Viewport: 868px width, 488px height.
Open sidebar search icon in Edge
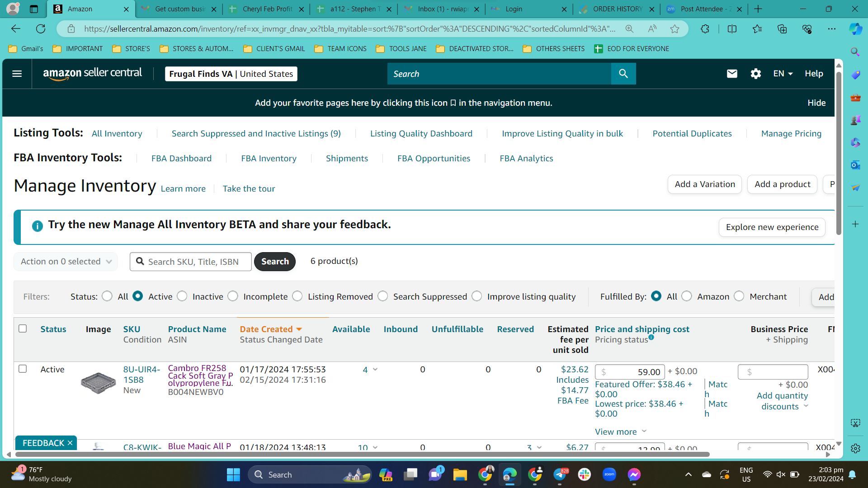point(855,52)
